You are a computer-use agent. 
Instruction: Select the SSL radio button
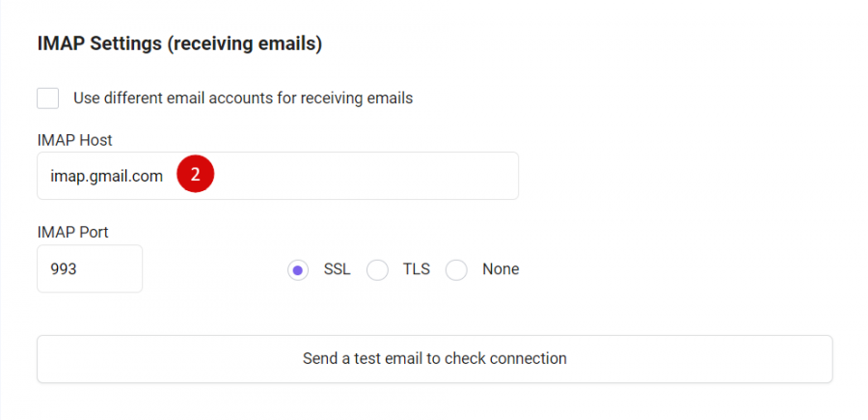298,270
